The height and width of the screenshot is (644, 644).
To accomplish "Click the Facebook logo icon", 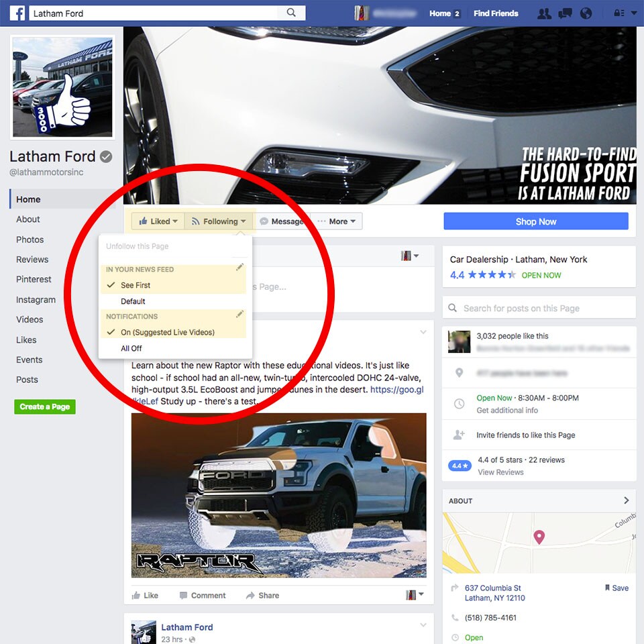I will pyautogui.click(x=17, y=13).
